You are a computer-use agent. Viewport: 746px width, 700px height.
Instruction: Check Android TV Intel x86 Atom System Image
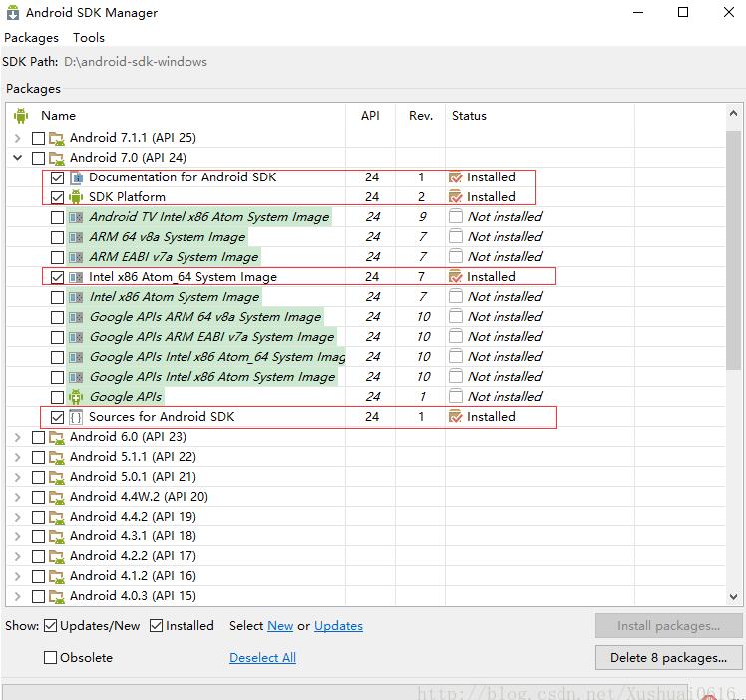point(57,217)
